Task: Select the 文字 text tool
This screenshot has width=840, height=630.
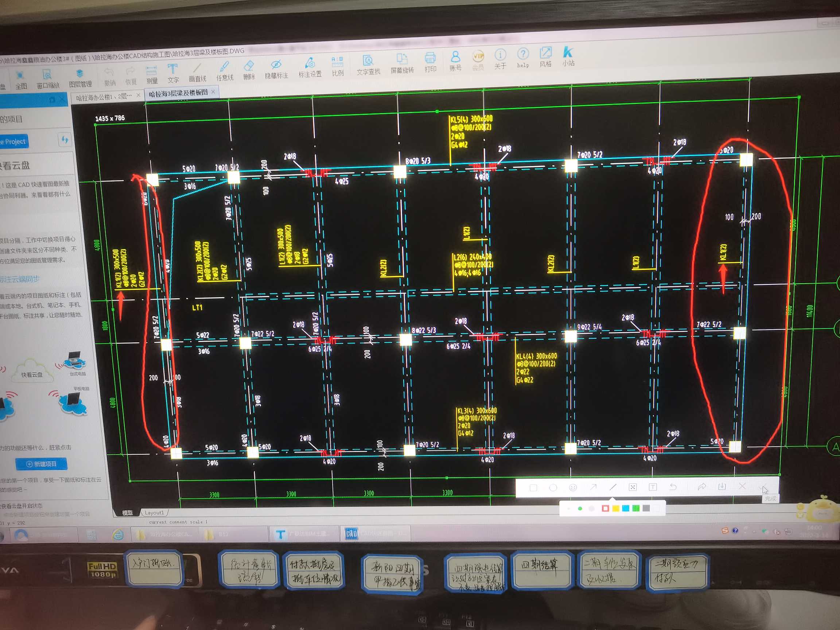Action: tap(173, 73)
